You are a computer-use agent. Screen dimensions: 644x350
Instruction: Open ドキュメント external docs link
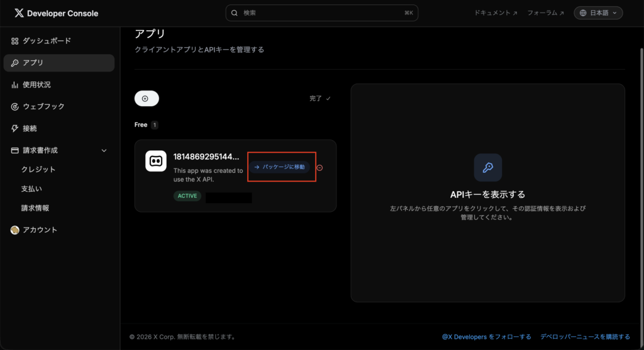click(x=496, y=13)
